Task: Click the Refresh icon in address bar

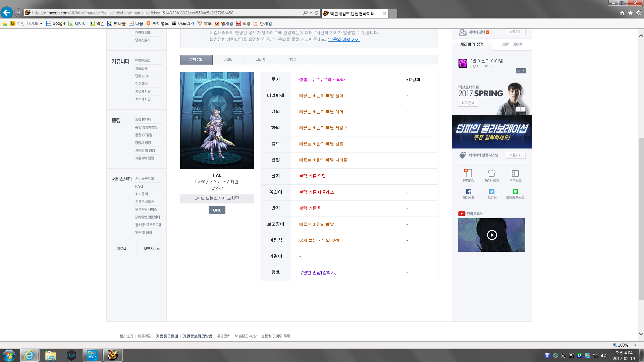Action: click(316, 13)
